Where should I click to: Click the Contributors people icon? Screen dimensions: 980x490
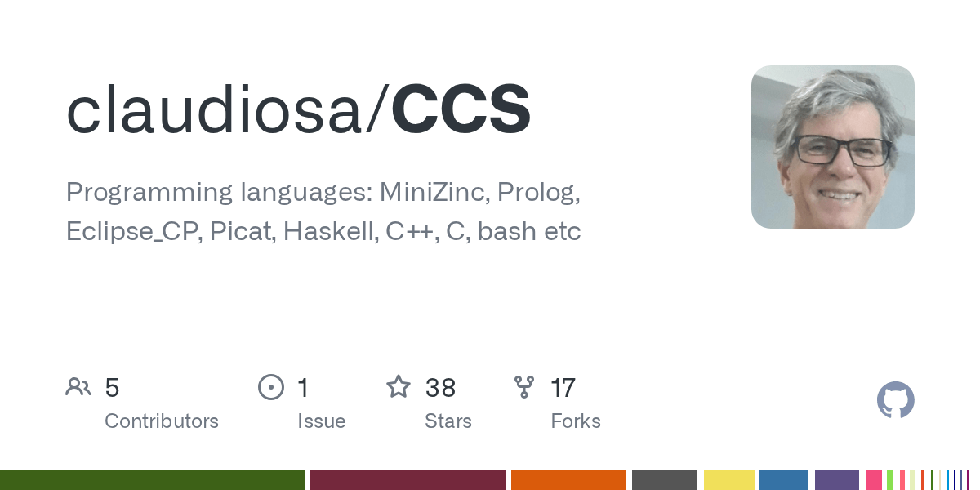pos(78,387)
